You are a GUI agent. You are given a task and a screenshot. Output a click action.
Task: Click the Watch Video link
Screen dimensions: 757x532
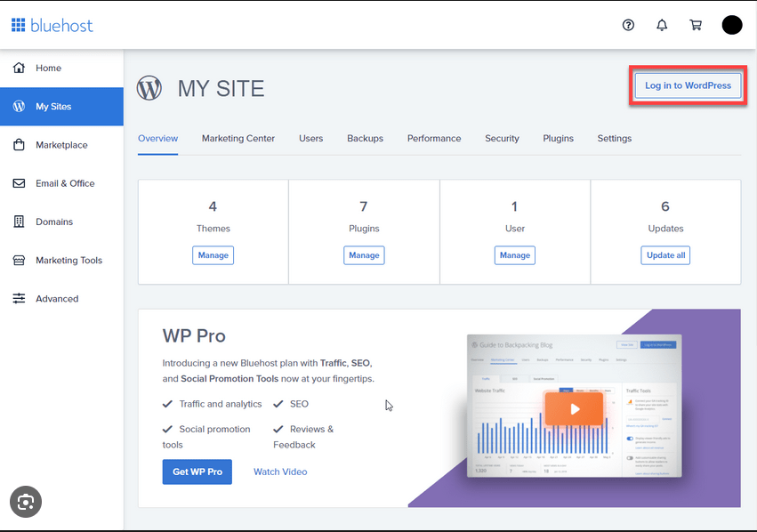click(280, 472)
